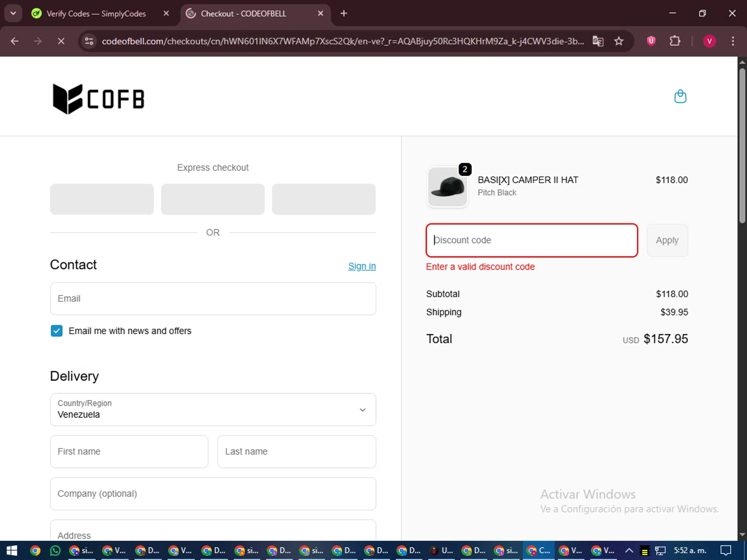The width and height of the screenshot is (747, 560).
Task: Click the Subtotal label
Action: click(443, 294)
